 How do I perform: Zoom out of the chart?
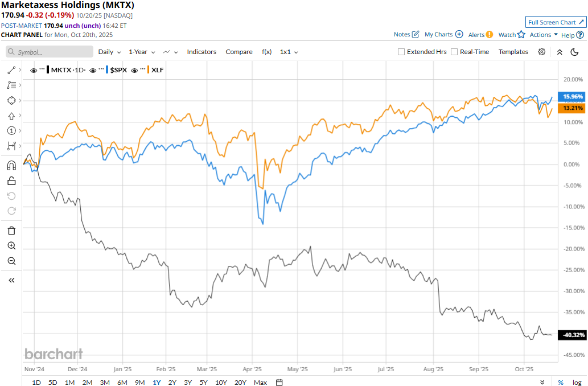(x=11, y=261)
